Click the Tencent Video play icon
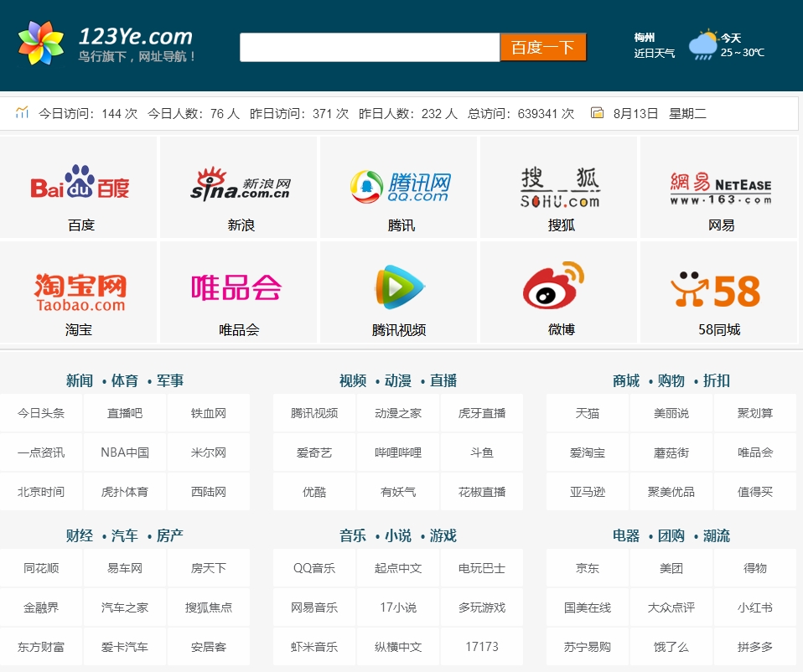The width and height of the screenshot is (803, 672). [400, 288]
